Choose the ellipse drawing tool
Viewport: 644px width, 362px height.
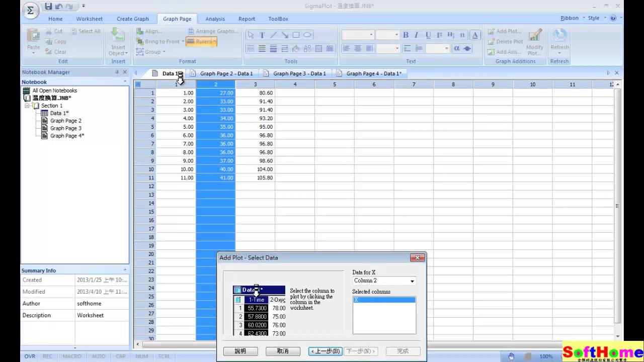pyautogui.click(x=307, y=35)
